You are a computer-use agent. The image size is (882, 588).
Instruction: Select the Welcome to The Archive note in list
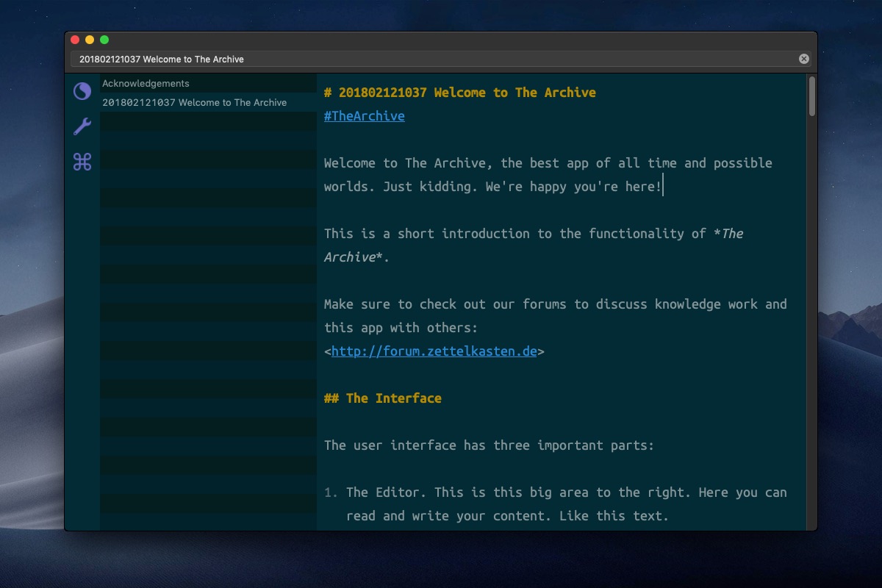pyautogui.click(x=208, y=103)
